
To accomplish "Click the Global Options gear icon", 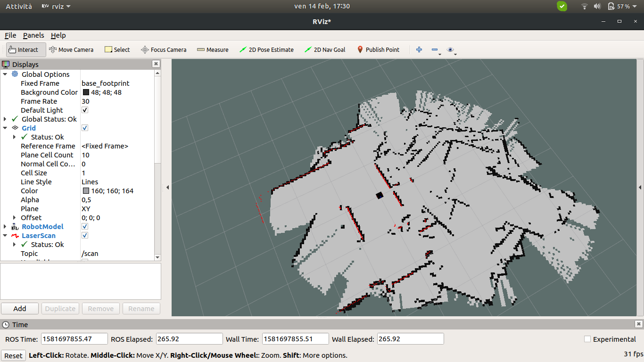I will click(x=15, y=74).
